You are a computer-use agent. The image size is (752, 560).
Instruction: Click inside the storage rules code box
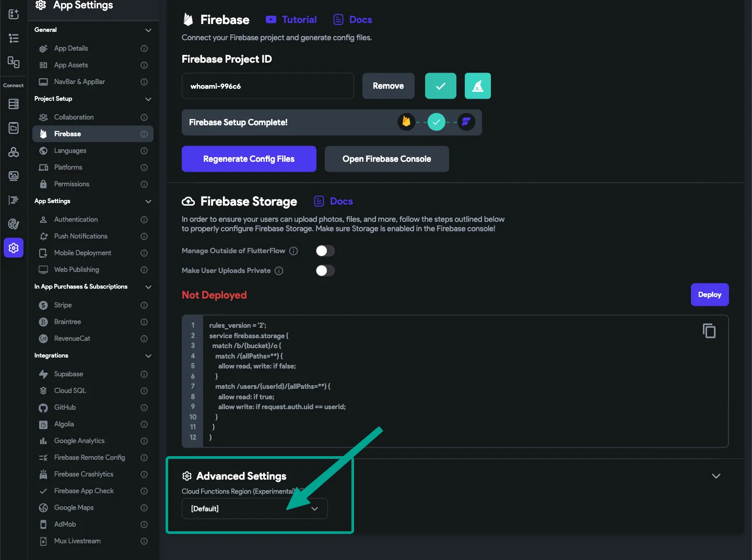point(455,381)
